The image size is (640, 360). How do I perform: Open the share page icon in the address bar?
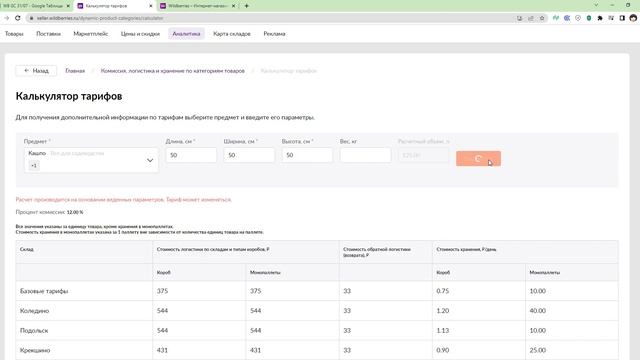coord(531,18)
